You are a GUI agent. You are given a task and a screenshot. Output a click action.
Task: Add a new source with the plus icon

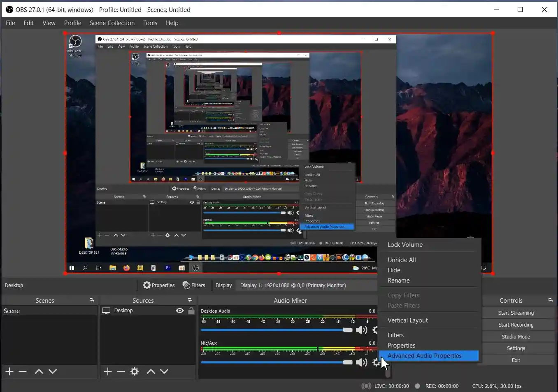click(108, 371)
